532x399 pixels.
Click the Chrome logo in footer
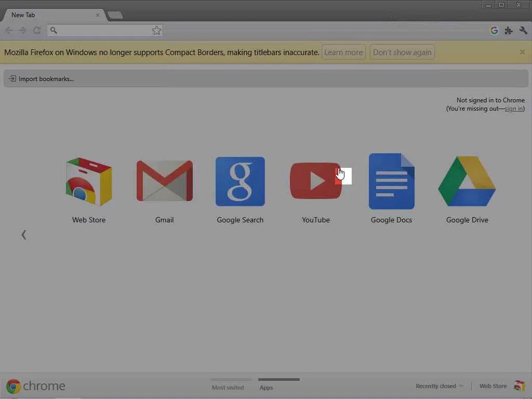pos(13,387)
